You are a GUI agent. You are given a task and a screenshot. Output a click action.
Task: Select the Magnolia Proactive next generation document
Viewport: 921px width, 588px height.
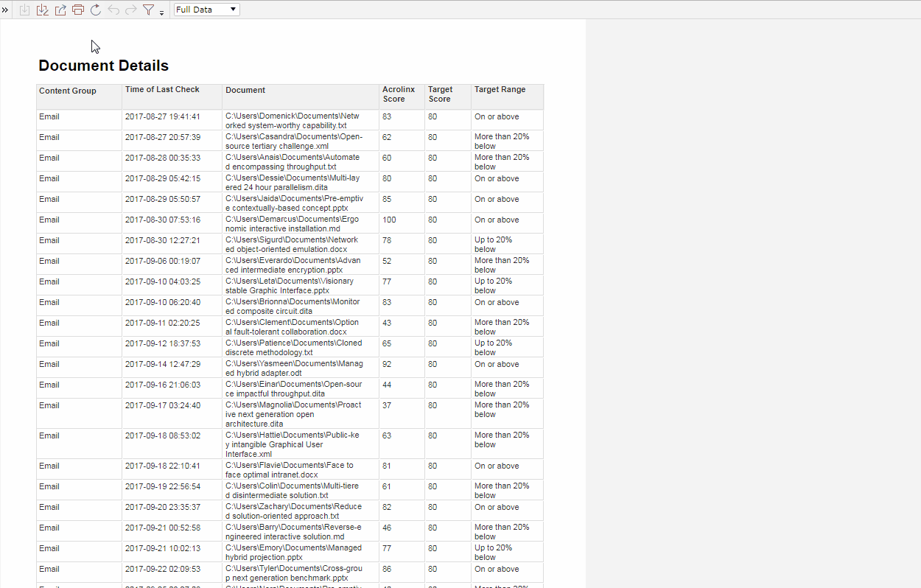coord(294,414)
